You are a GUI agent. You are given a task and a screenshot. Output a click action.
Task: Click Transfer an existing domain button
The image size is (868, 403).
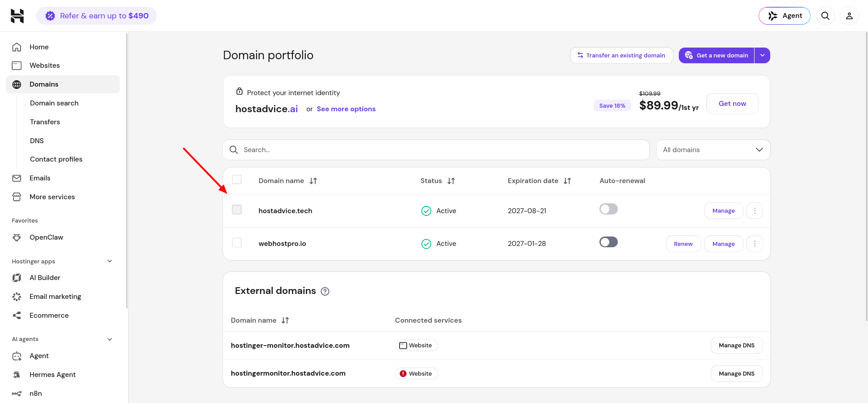(621, 55)
